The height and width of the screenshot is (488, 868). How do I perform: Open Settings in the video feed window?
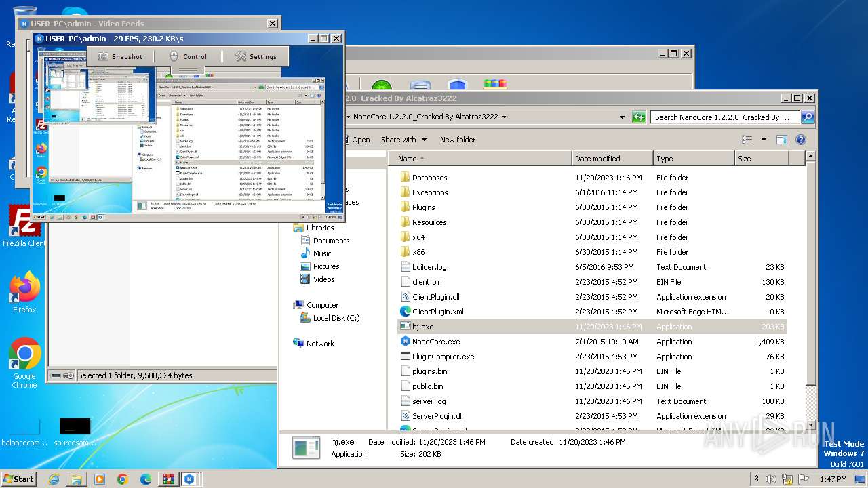point(256,56)
